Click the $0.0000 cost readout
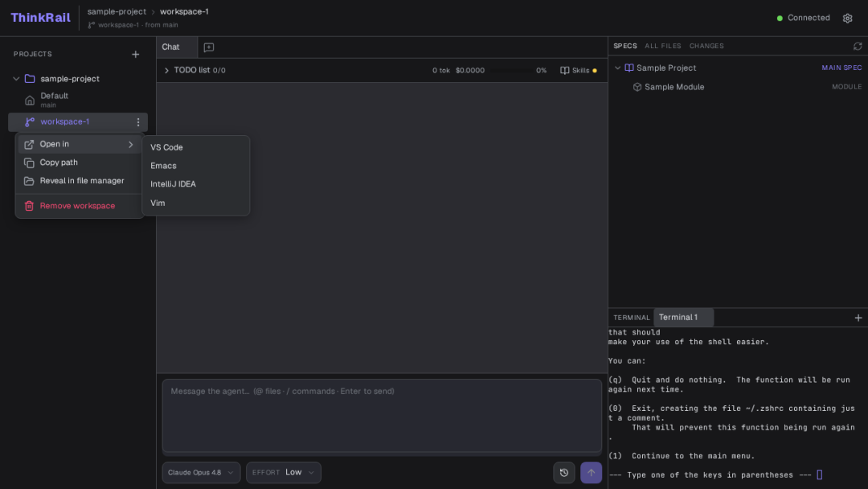The width and height of the screenshot is (868, 489). pyautogui.click(x=470, y=70)
